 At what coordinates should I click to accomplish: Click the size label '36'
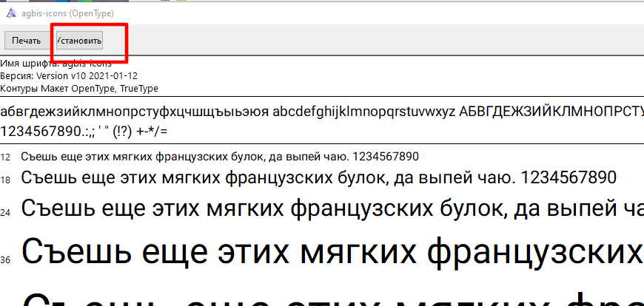(5, 259)
